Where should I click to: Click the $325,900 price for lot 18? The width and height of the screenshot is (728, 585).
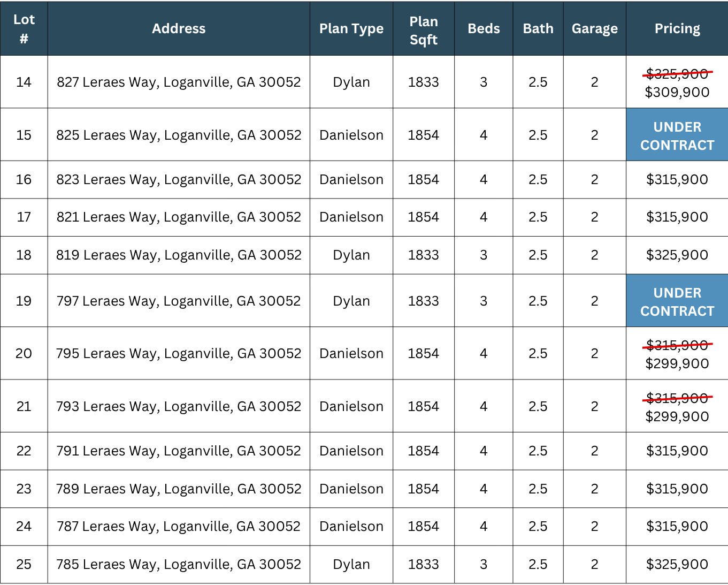[677, 255]
